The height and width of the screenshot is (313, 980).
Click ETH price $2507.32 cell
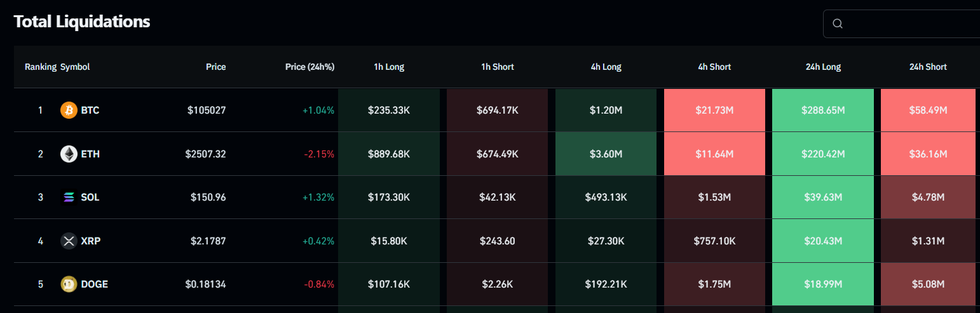coord(205,154)
